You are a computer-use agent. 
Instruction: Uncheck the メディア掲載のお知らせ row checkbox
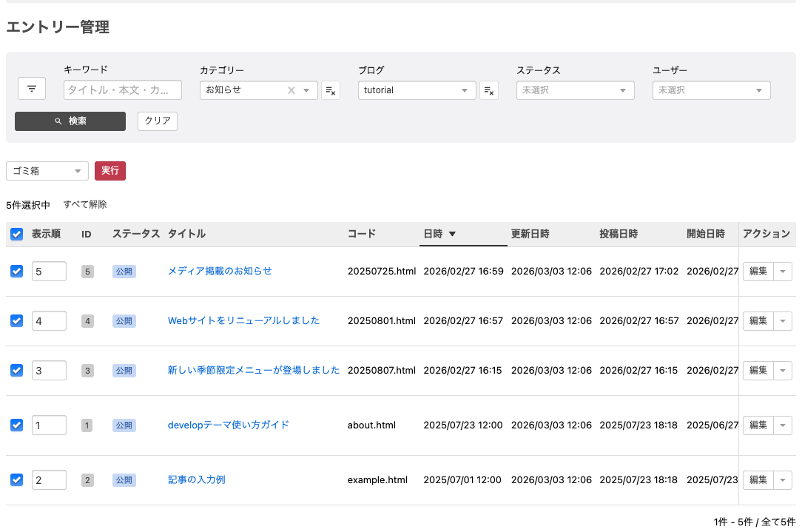(x=17, y=272)
